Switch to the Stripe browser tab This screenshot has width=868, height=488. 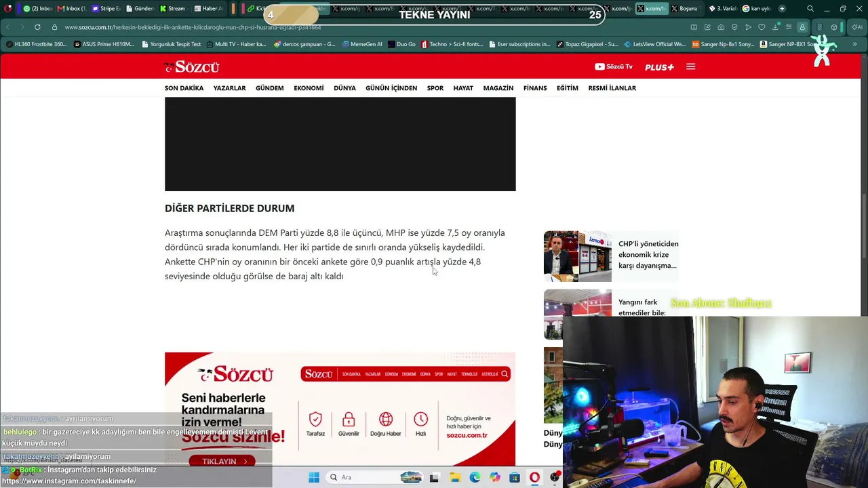coord(106,9)
